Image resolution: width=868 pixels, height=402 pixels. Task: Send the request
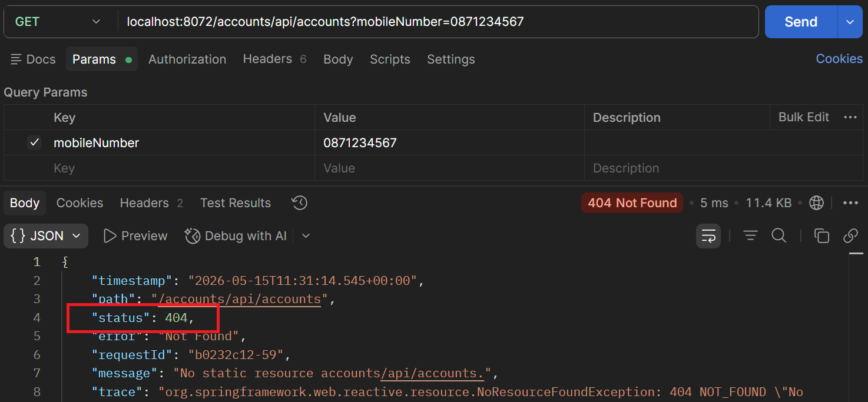pos(801,22)
